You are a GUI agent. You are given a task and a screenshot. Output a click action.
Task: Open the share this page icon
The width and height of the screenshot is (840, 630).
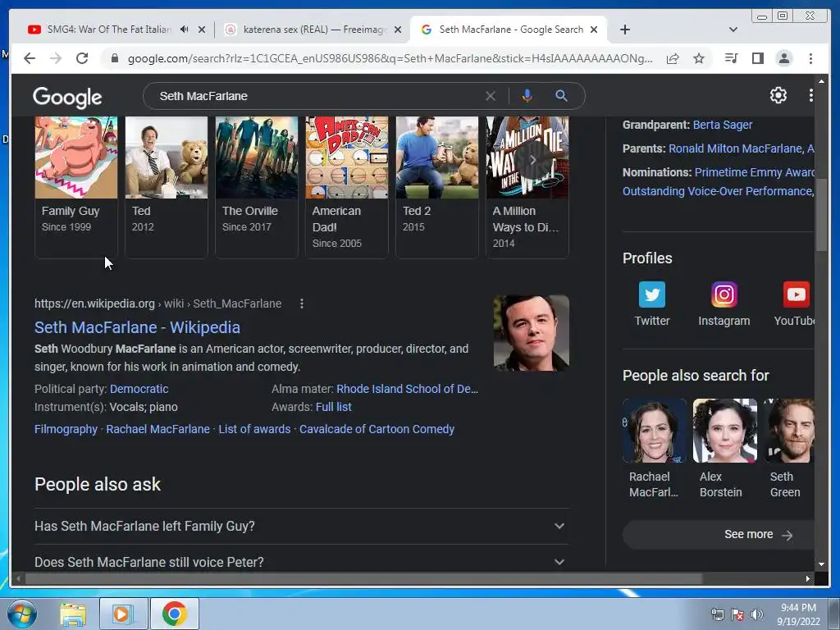click(x=673, y=58)
